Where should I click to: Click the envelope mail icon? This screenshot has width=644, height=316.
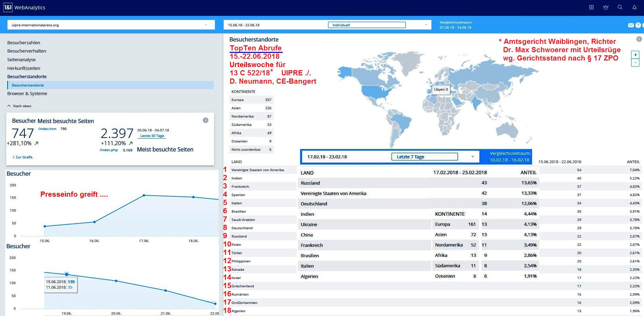pyautogui.click(x=631, y=25)
